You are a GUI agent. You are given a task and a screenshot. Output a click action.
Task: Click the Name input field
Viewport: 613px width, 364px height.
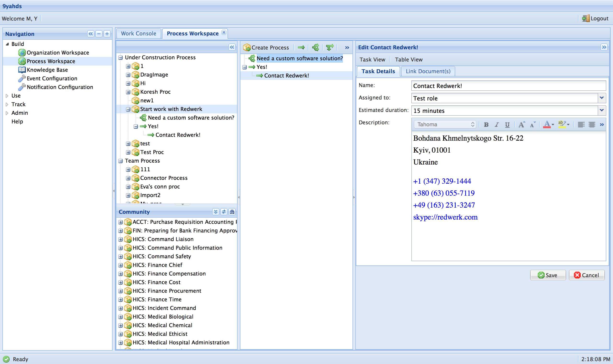508,86
